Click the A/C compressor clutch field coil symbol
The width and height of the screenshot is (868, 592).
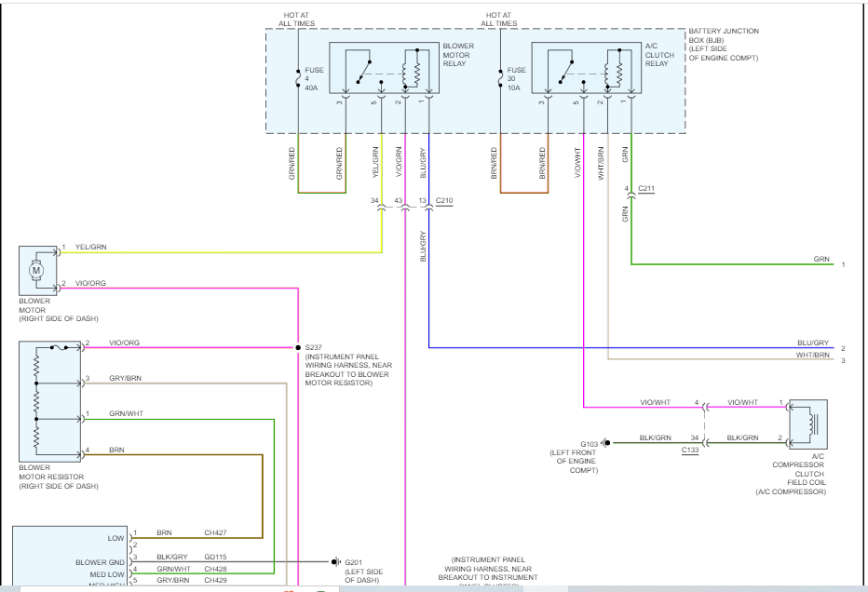(x=808, y=424)
